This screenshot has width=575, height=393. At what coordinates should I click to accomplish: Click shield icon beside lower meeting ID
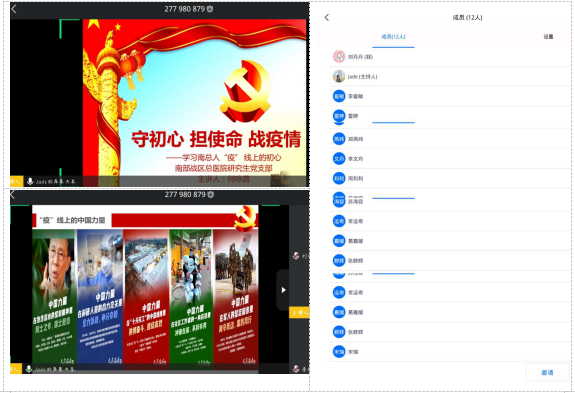210,195
